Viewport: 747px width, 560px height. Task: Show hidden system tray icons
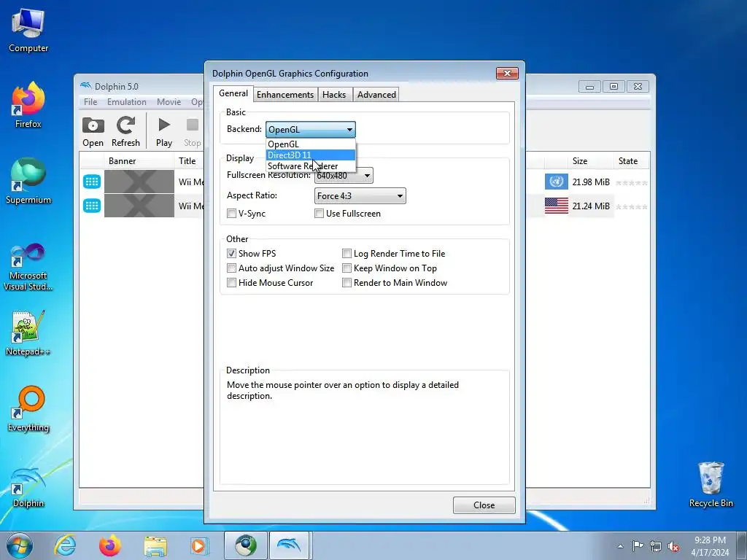(x=620, y=546)
